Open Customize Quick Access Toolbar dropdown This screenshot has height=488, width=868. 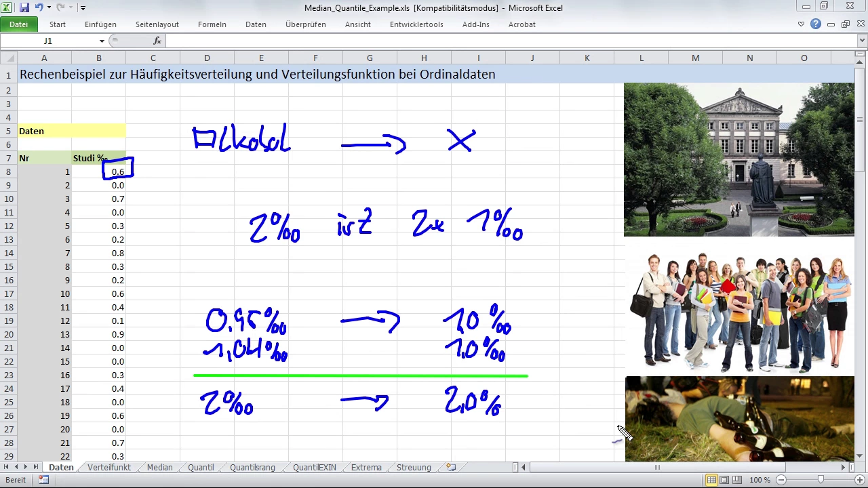coord(83,8)
